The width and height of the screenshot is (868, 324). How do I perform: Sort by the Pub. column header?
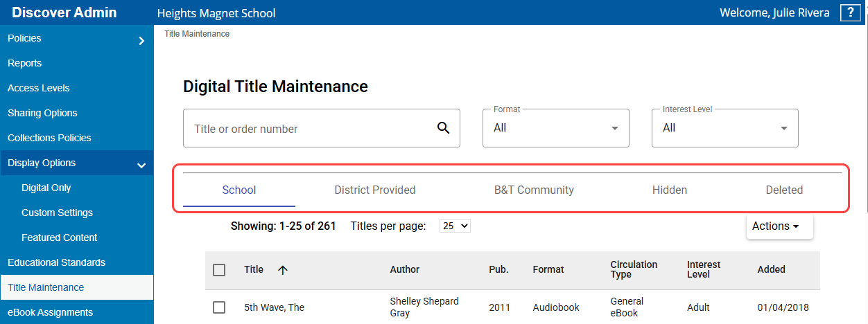click(498, 269)
